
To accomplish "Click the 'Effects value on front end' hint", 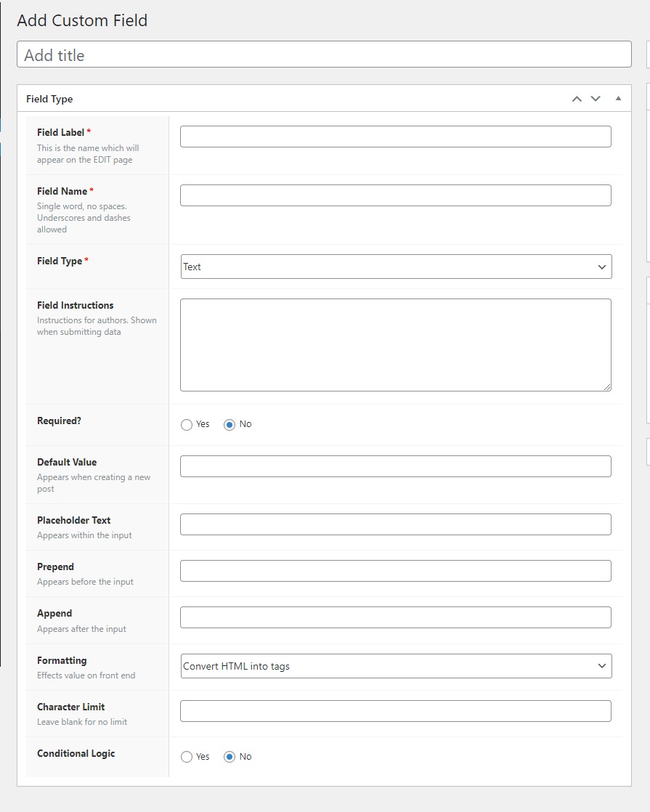I will click(x=86, y=675).
